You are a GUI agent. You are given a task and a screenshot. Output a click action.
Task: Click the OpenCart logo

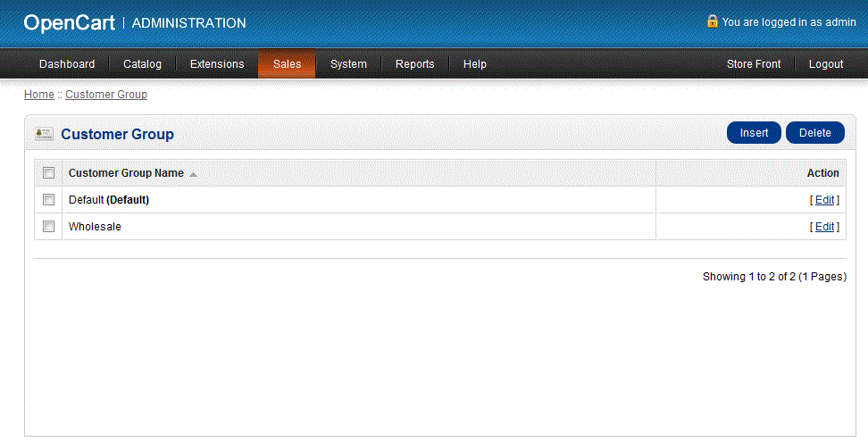coord(69,22)
